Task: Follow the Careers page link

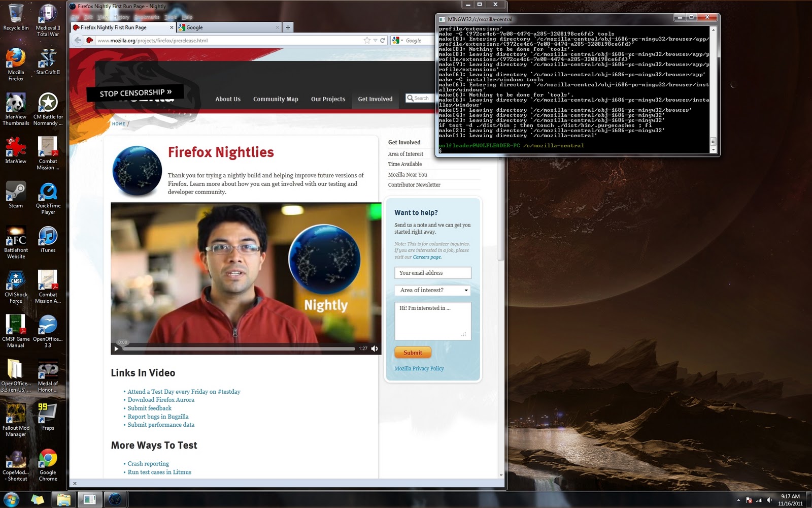Action: (427, 257)
